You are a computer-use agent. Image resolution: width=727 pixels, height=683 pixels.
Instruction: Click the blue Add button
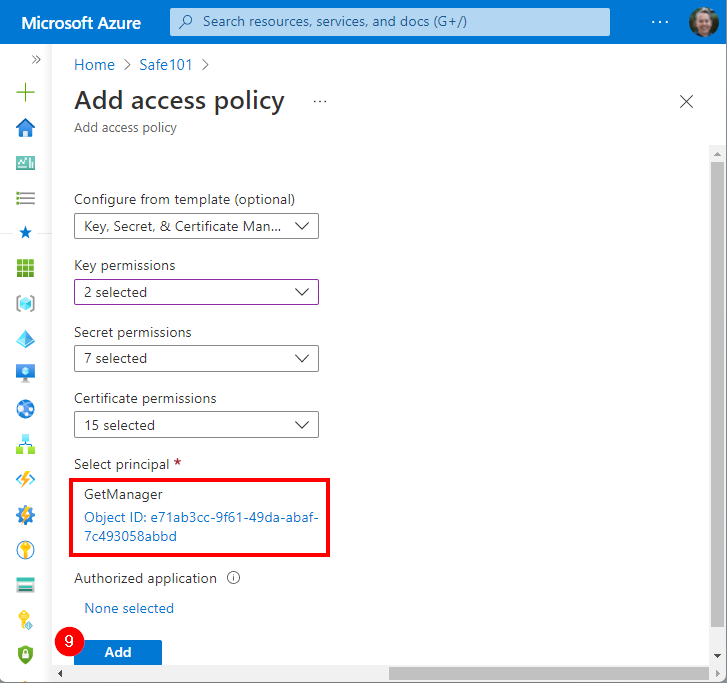[118, 652]
